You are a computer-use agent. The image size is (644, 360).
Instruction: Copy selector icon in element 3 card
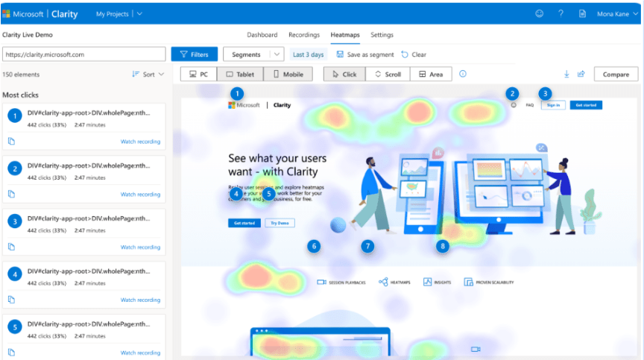pos(11,247)
